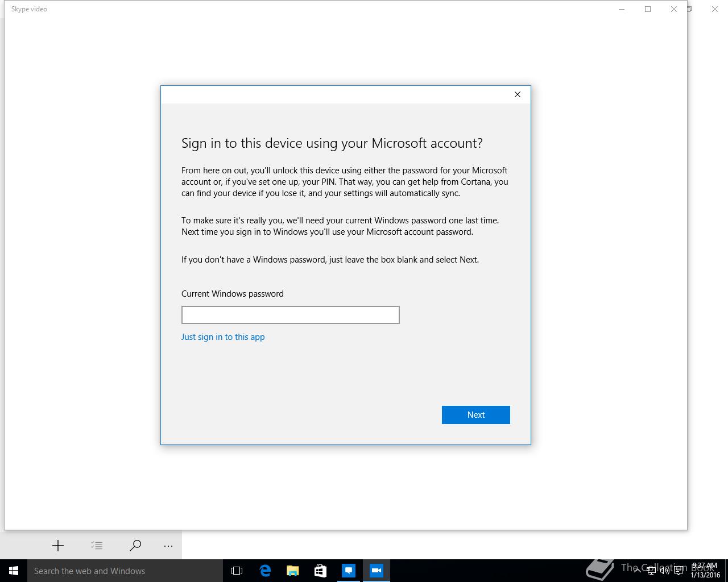The height and width of the screenshot is (582, 728).
Task: Open the checklist select icon
Action: 97,546
